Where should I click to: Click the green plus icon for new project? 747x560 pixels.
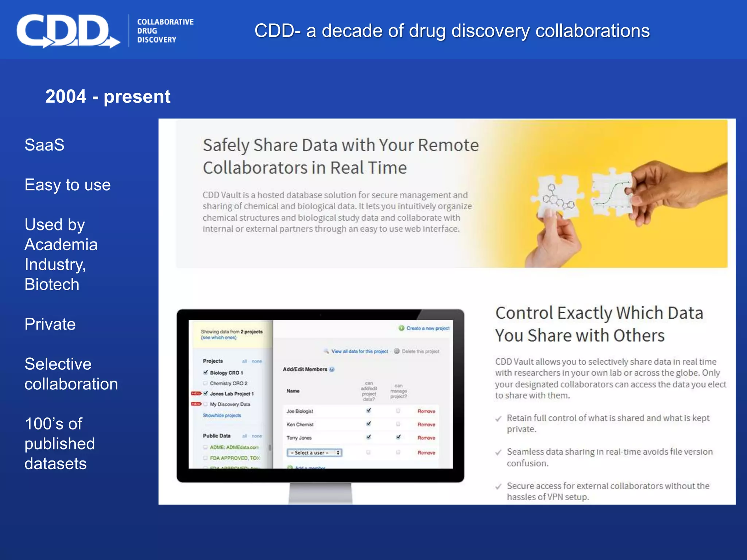coord(401,328)
